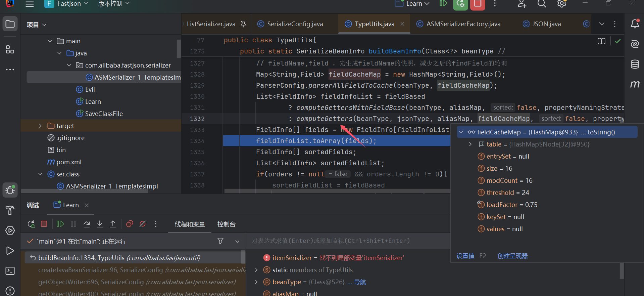Click the evaluate expression input field

pyautogui.click(x=348, y=241)
